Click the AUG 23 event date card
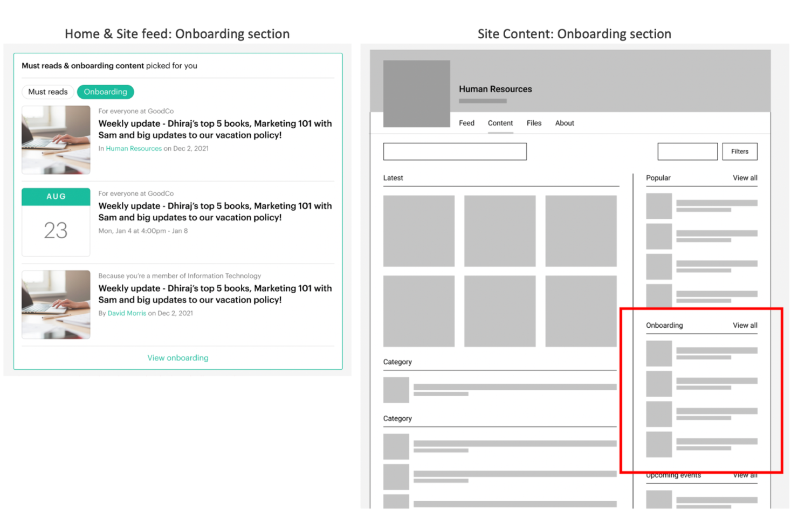798x532 pixels. click(56, 222)
